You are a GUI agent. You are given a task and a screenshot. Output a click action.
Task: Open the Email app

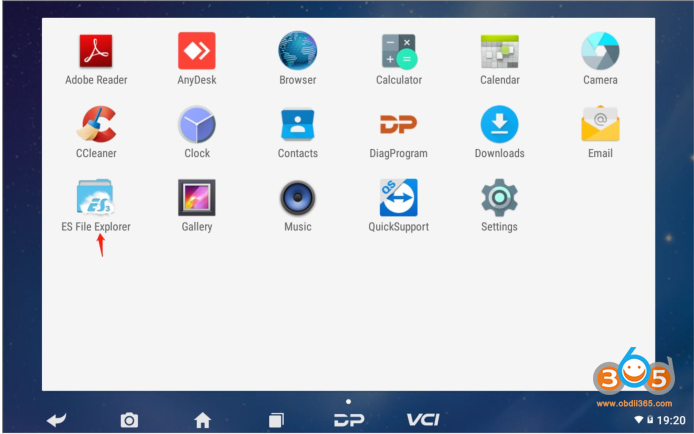[x=600, y=123]
